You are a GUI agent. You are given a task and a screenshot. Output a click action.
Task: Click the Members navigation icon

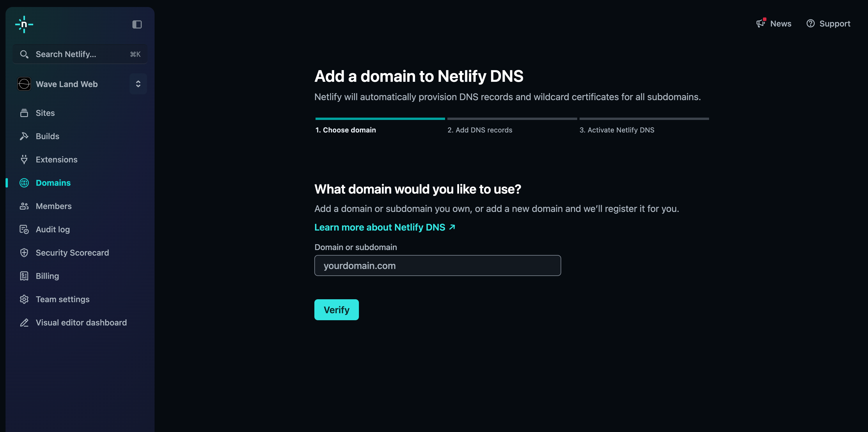point(24,206)
